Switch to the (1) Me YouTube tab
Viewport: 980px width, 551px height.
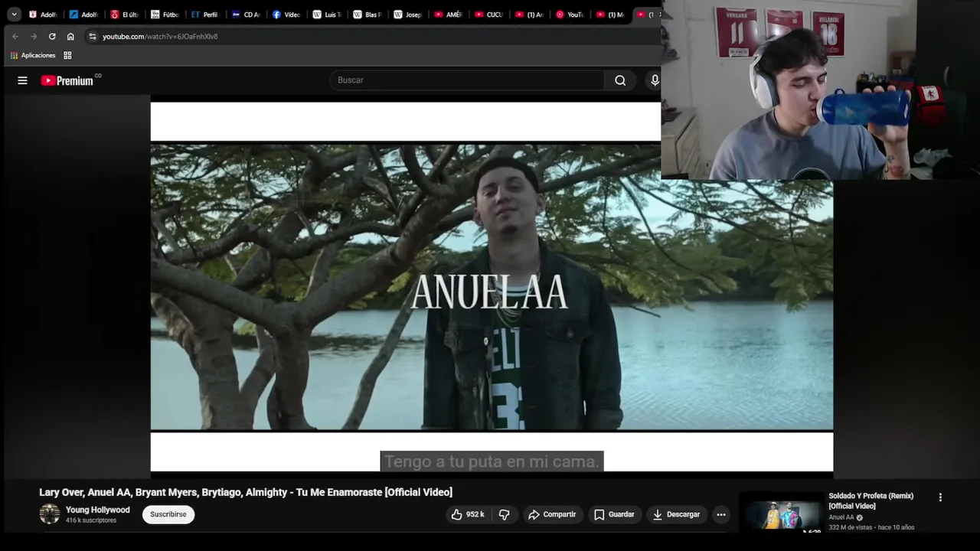(x=611, y=15)
